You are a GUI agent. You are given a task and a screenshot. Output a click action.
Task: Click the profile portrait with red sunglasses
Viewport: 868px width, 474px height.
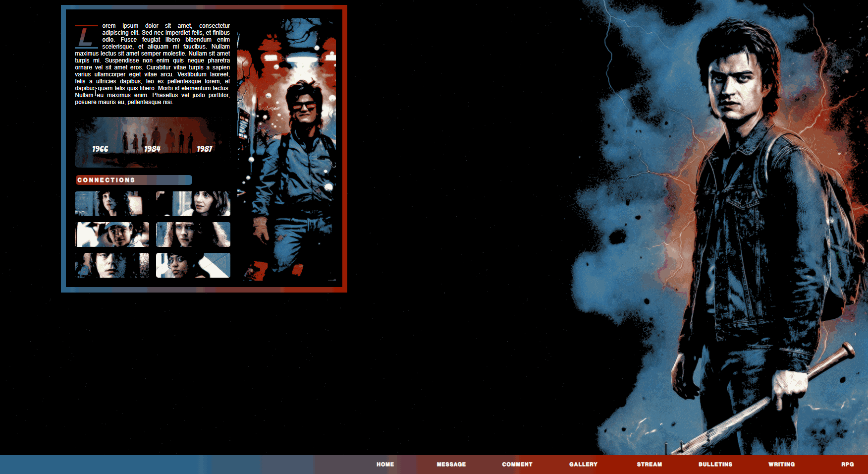(x=287, y=149)
